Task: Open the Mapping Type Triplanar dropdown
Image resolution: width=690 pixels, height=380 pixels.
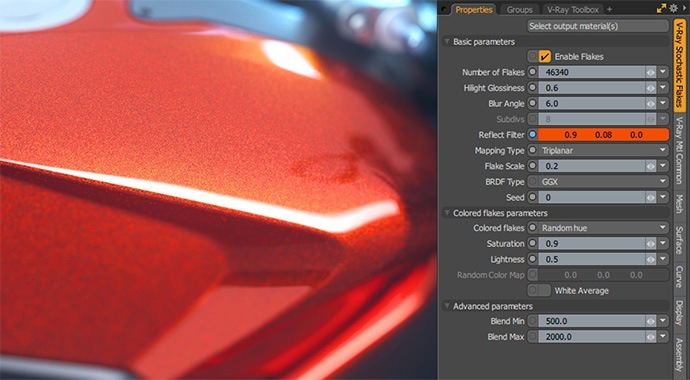Action: click(603, 150)
